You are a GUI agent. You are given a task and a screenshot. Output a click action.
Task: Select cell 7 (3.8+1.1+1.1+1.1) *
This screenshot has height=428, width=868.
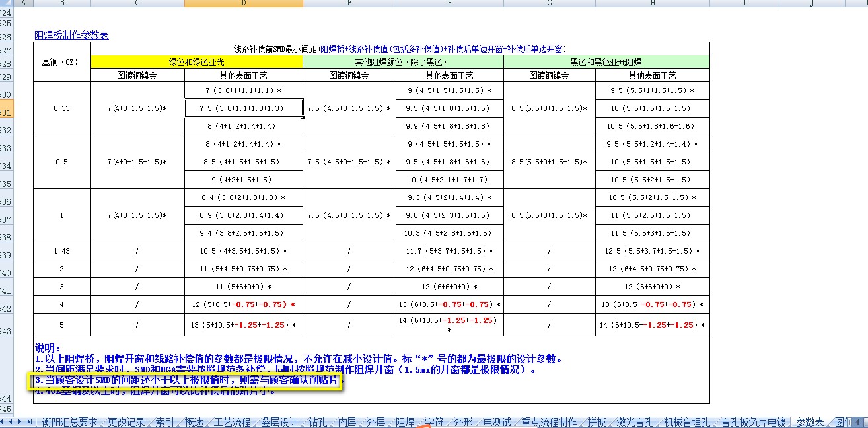pos(244,90)
